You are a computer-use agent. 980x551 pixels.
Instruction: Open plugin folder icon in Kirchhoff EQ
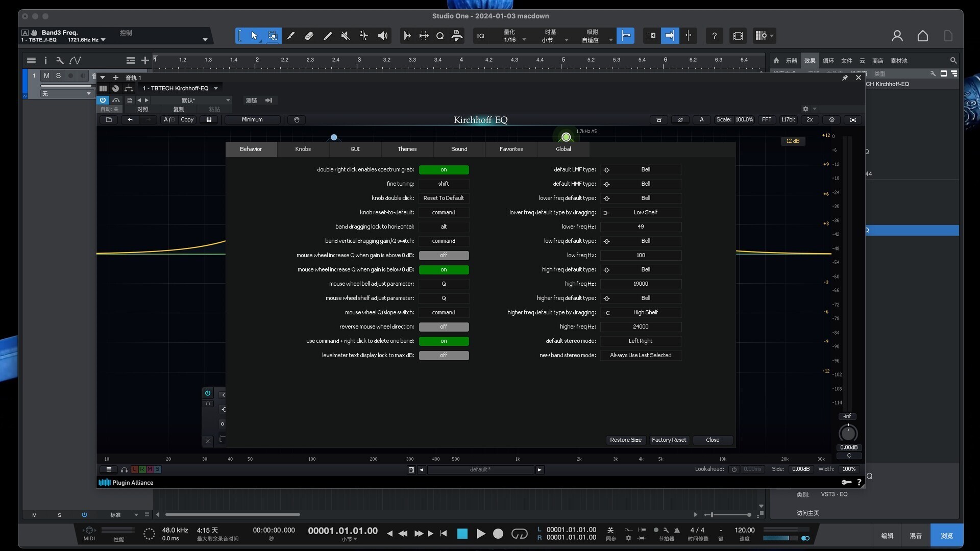click(x=109, y=120)
